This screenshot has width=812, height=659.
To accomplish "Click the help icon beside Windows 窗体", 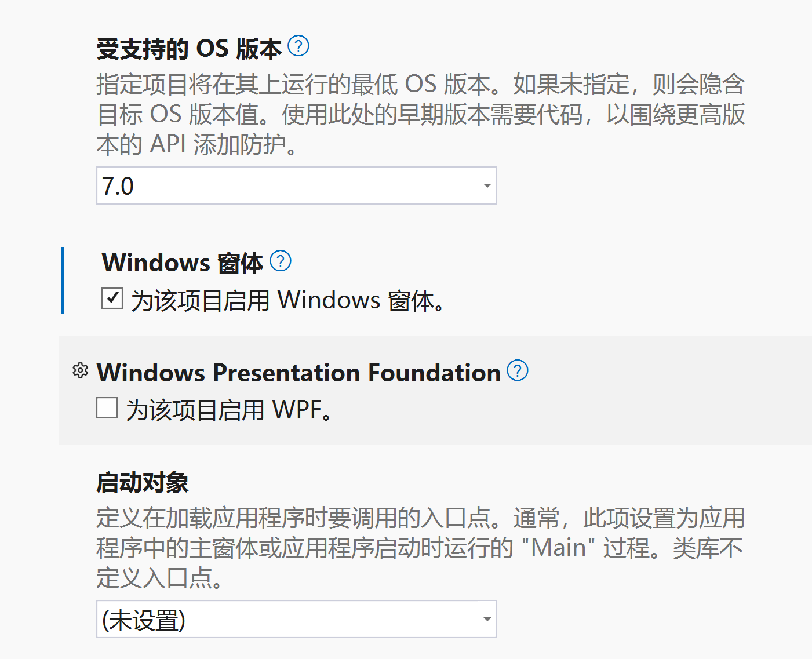I will [281, 261].
